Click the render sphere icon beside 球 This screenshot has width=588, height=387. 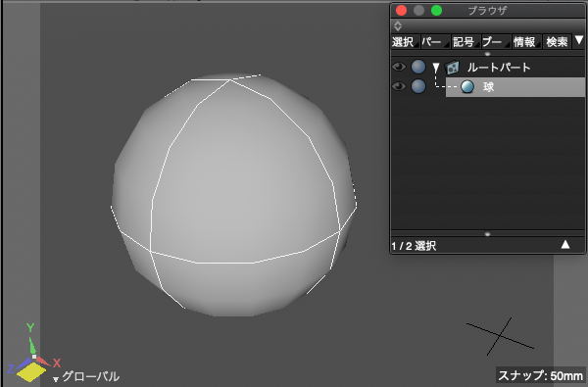tap(418, 86)
